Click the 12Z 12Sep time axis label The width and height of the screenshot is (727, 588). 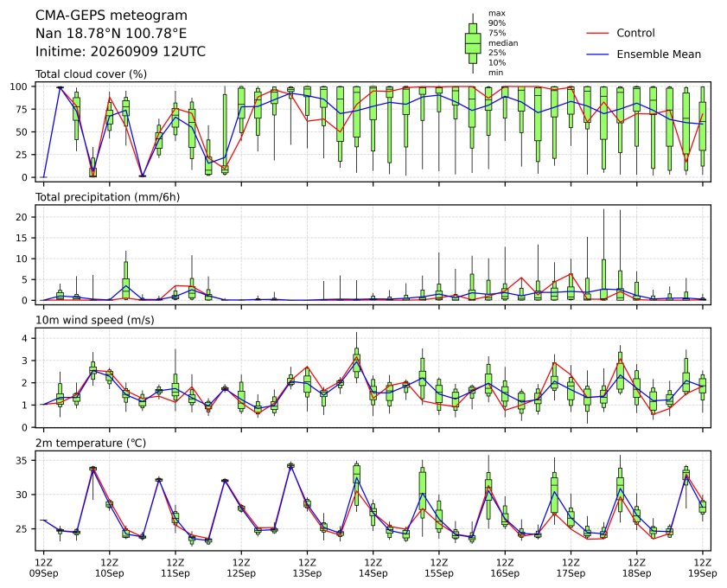point(241,568)
